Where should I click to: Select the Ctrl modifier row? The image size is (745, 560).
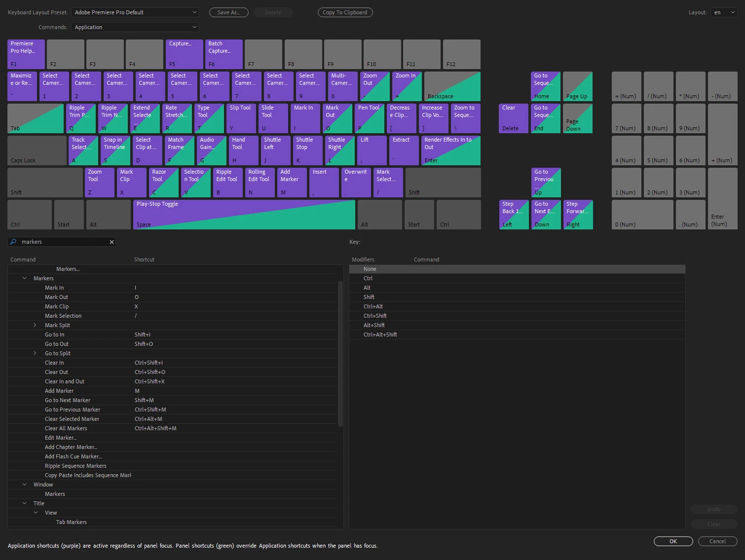point(517,278)
